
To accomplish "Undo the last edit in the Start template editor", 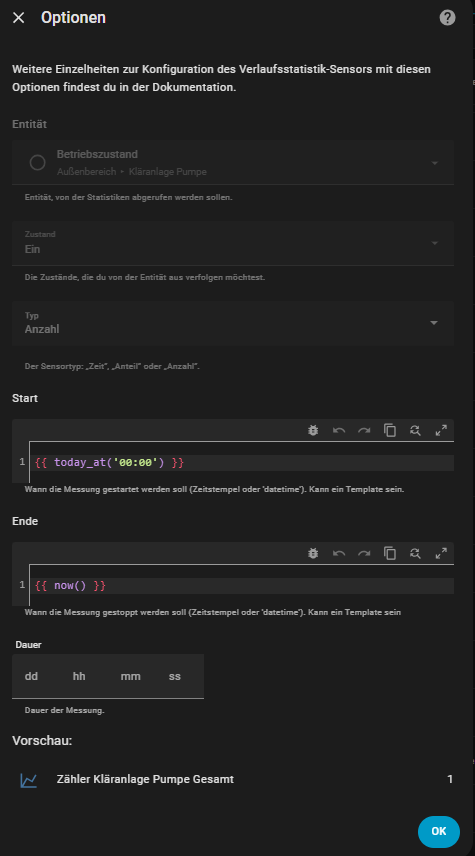I will (339, 430).
